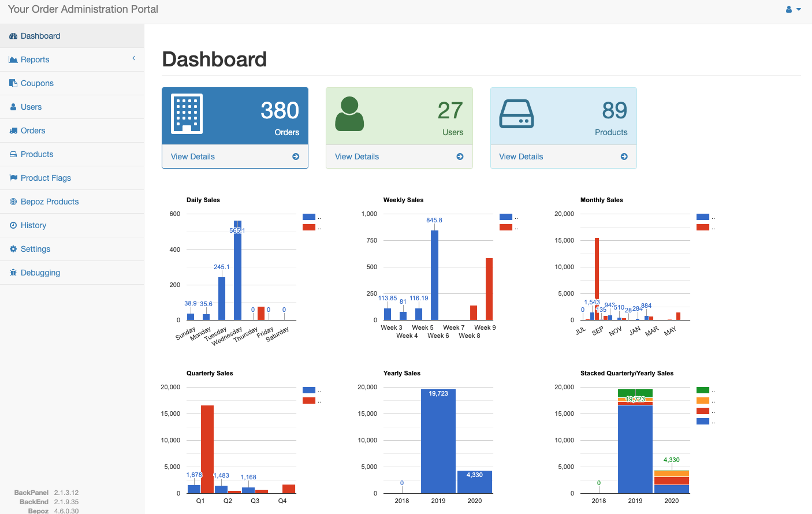Open the Your Order Administration Portal title link

(x=83, y=9)
